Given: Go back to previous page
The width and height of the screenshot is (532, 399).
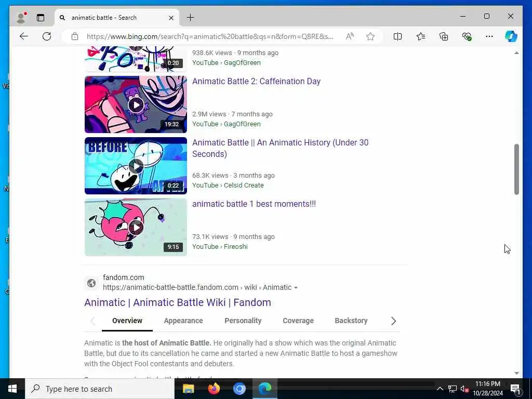Looking at the screenshot, I should coord(24,36).
